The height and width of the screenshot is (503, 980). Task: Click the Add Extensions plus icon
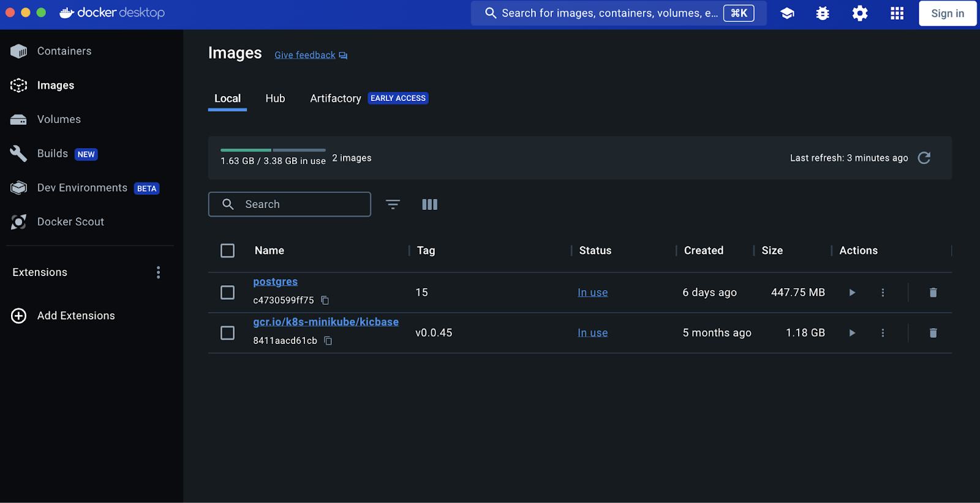point(18,316)
